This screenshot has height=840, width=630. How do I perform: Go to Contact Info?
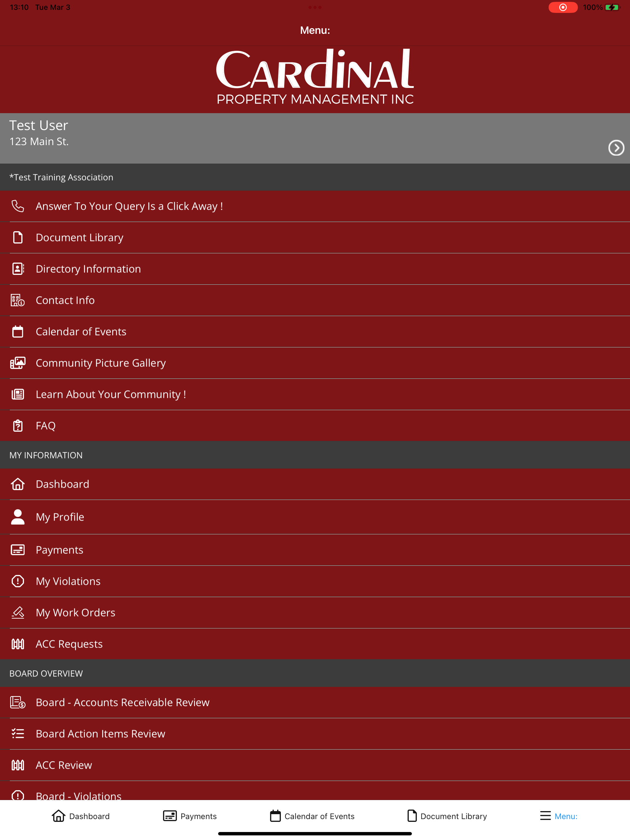pyautogui.click(x=315, y=300)
